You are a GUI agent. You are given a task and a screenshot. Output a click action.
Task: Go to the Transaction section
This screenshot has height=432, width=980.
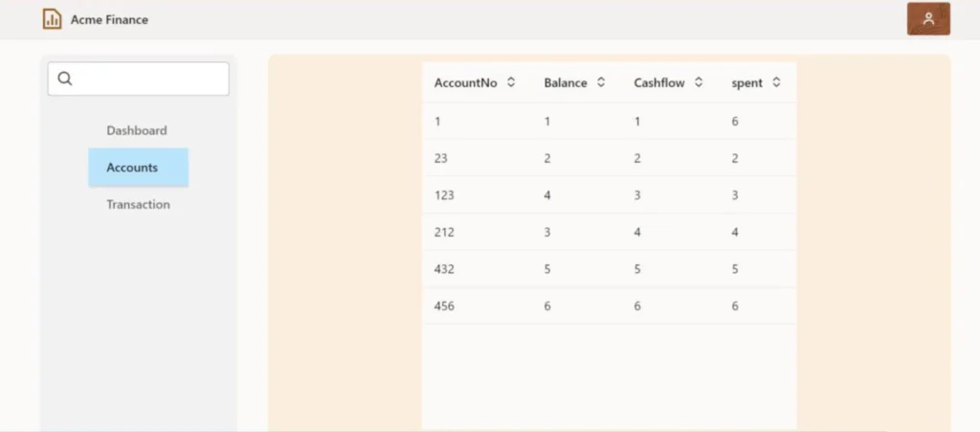click(138, 204)
